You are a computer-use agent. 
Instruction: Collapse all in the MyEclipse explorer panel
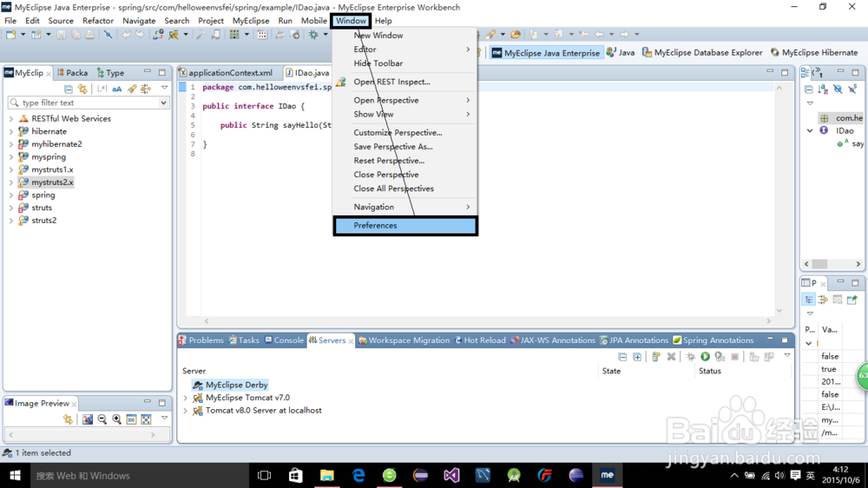(68, 89)
